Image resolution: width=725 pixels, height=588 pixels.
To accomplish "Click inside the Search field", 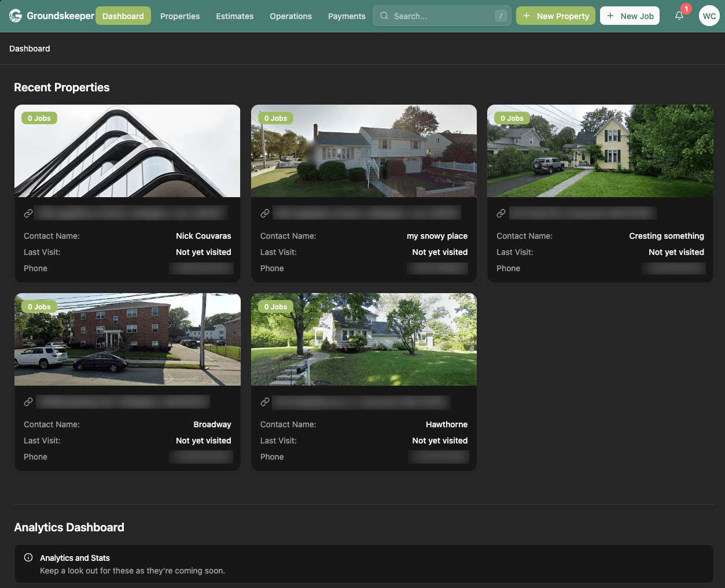I will point(440,16).
